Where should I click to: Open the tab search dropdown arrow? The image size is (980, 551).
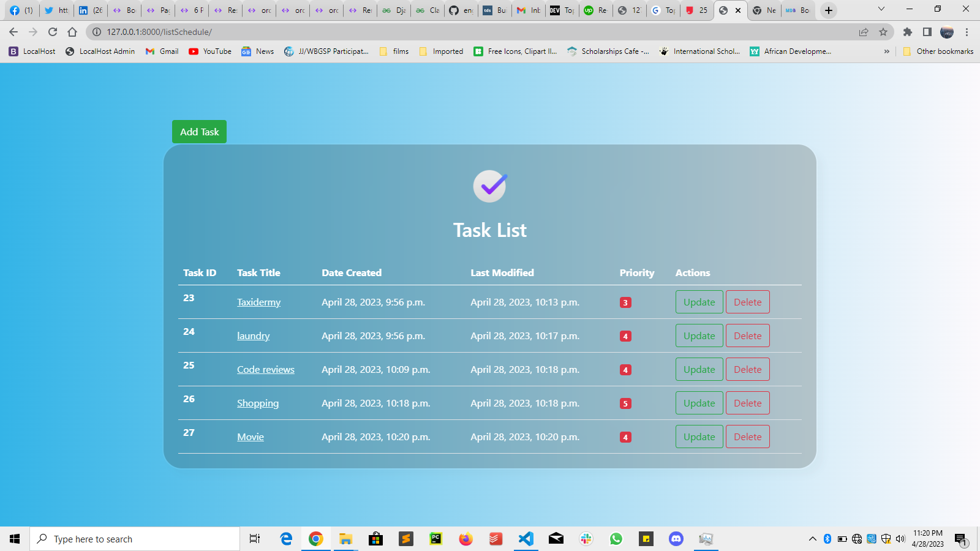tap(882, 10)
